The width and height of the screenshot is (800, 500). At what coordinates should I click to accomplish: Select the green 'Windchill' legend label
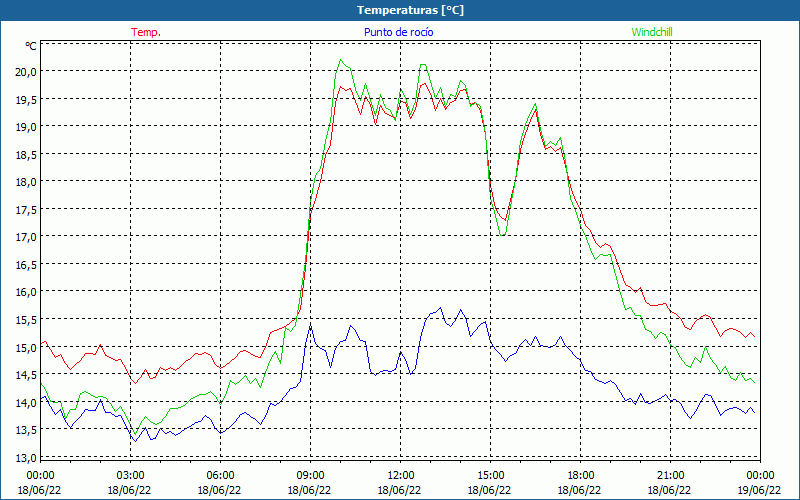(652, 32)
